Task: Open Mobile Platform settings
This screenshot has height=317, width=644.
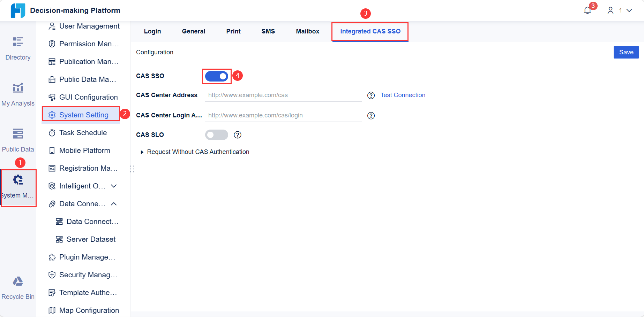Action: 85,150
